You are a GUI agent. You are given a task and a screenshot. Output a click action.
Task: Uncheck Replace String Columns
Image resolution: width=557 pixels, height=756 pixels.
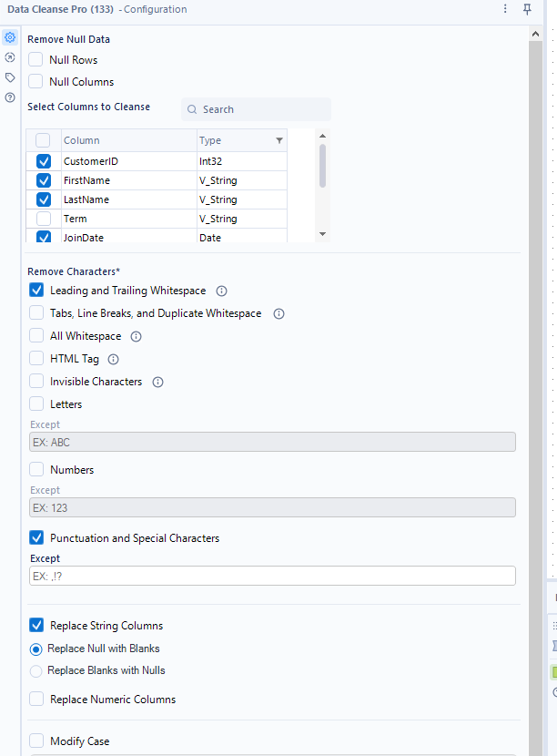pyautogui.click(x=36, y=626)
